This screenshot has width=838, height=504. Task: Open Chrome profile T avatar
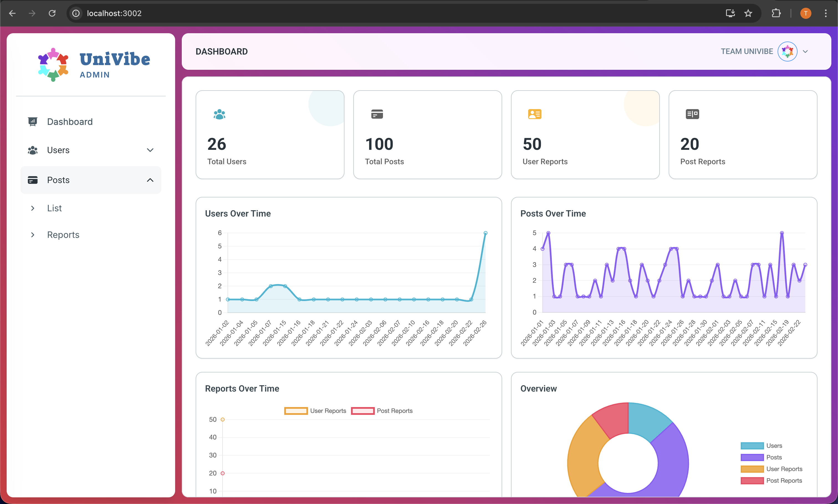click(x=806, y=13)
